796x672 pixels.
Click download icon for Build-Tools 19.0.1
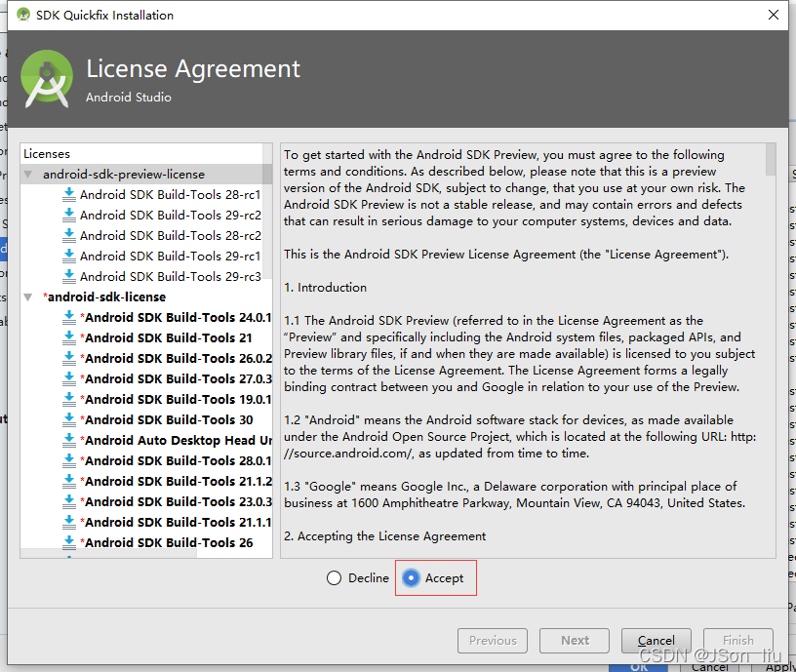[68, 400]
